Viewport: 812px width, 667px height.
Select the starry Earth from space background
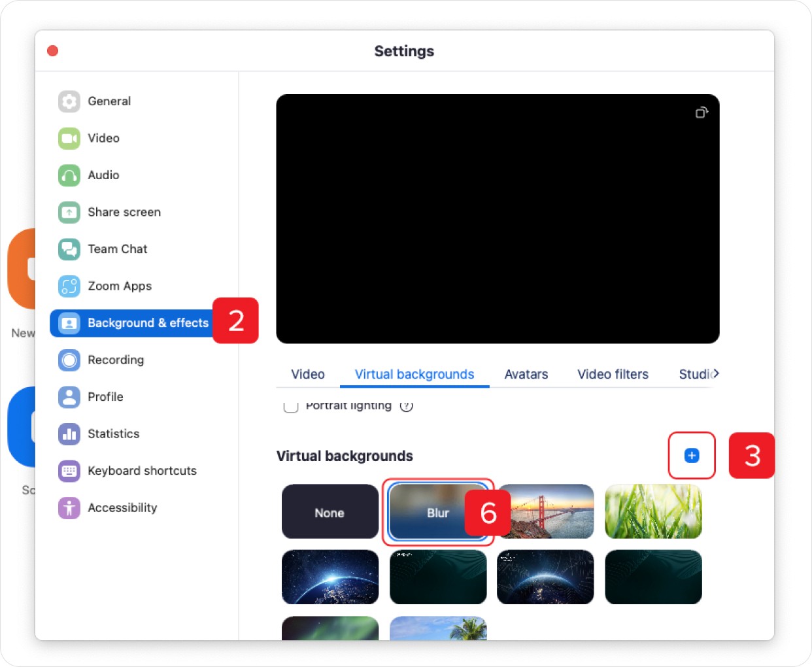330,577
